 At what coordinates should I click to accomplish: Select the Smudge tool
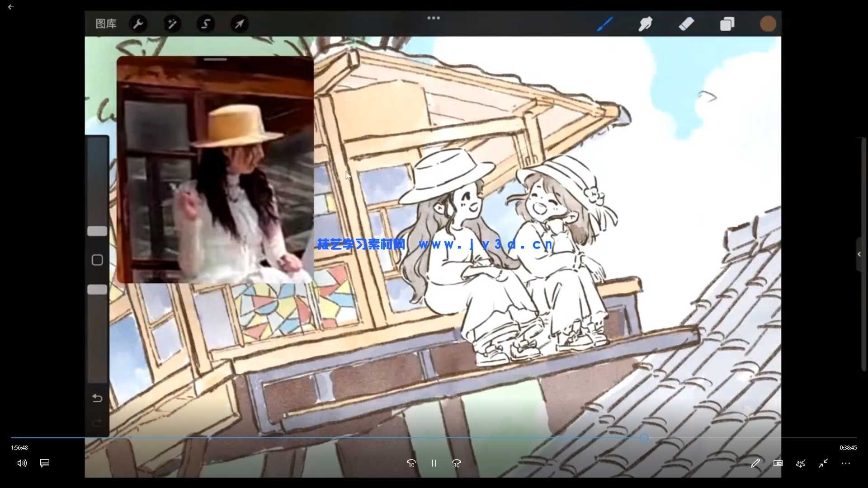pos(645,23)
